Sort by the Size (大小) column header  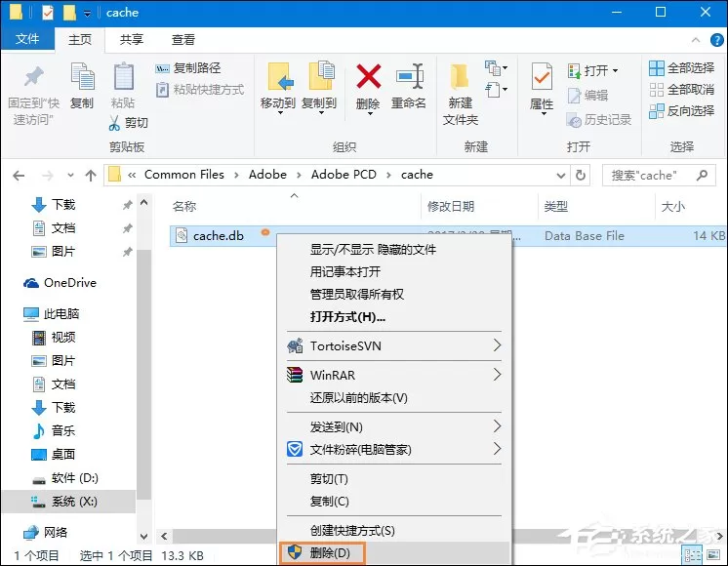coord(672,206)
